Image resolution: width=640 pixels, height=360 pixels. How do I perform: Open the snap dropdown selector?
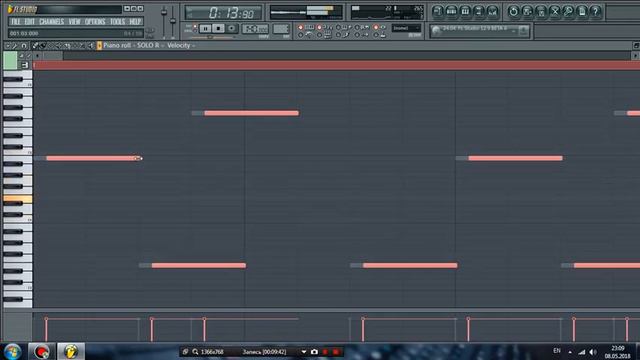(x=406, y=28)
